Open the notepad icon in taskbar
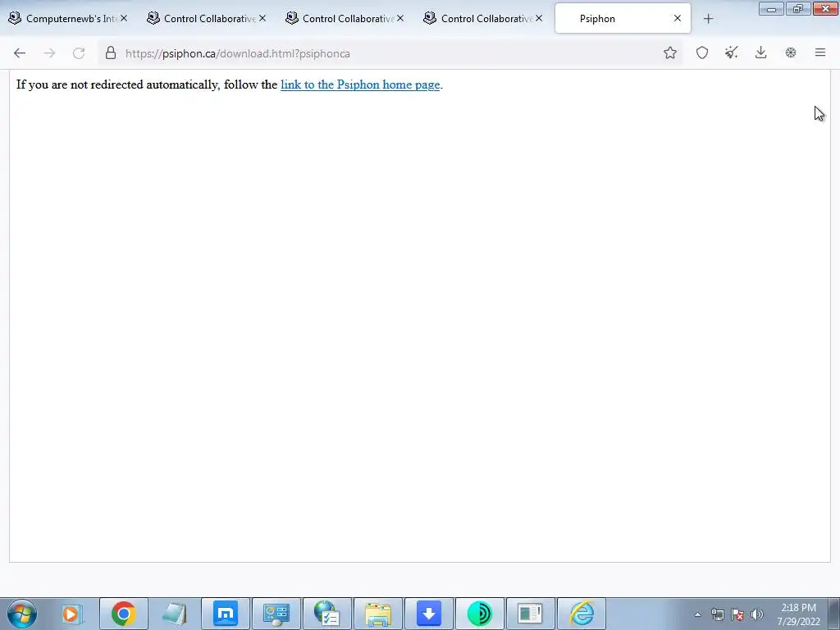This screenshot has height=630, width=840. point(174,614)
